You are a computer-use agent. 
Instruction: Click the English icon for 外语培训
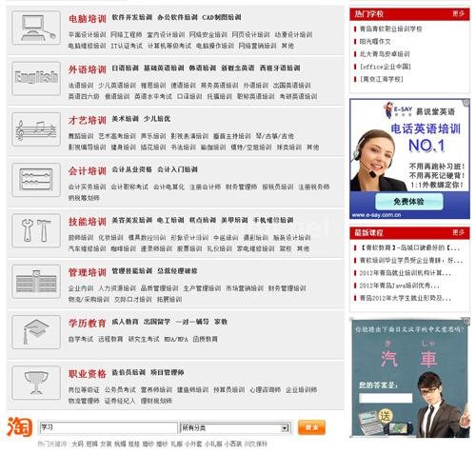36,78
